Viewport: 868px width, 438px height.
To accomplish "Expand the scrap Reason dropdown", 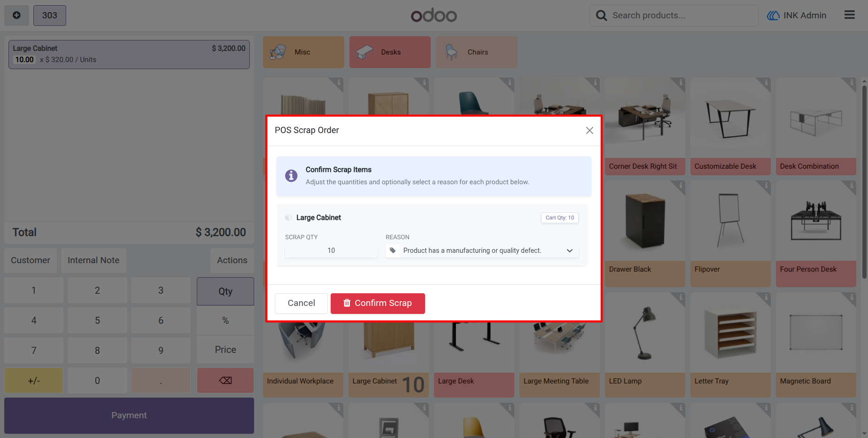I will point(482,250).
